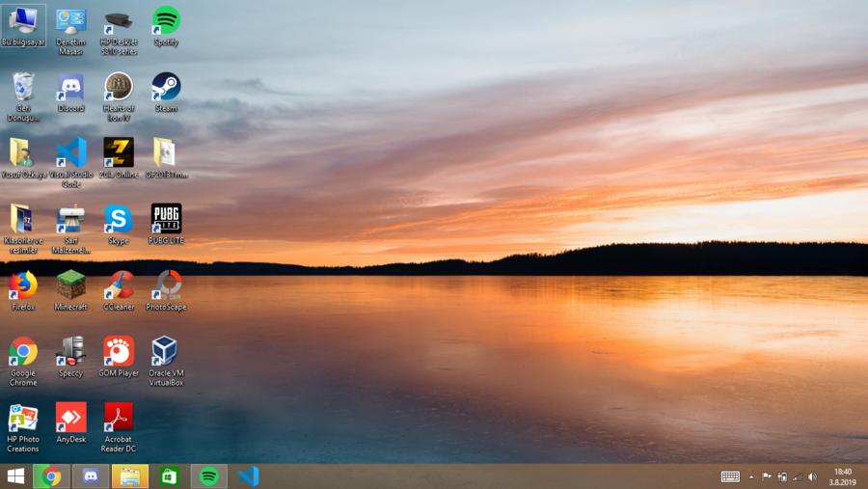
Task: Select the Steam desktop shortcut
Action: pyautogui.click(x=166, y=93)
